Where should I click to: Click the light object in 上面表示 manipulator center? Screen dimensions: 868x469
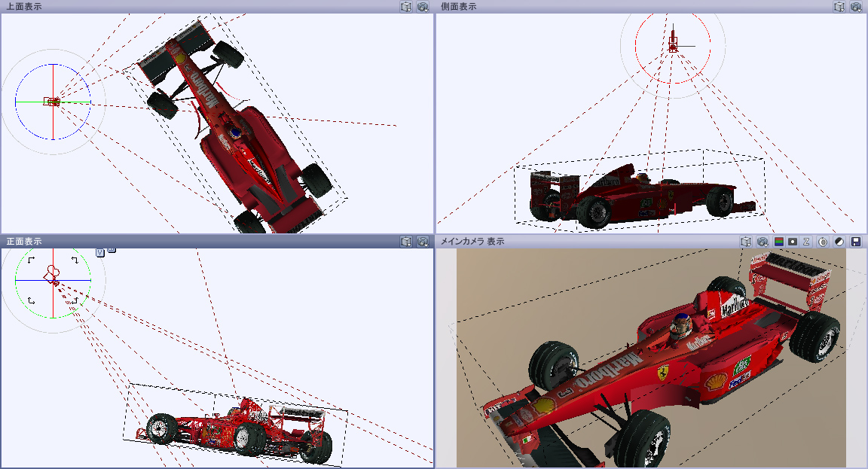[x=53, y=102]
